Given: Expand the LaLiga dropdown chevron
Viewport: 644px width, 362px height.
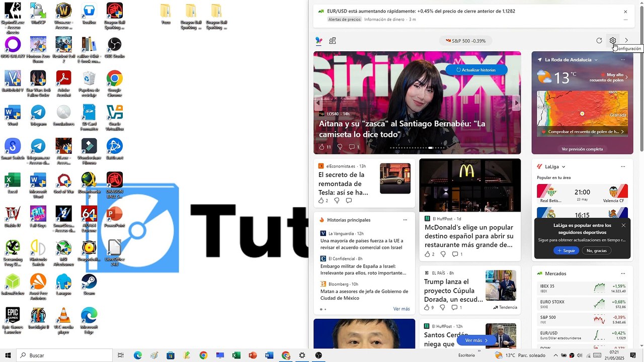Looking at the screenshot, I should pyautogui.click(x=563, y=167).
